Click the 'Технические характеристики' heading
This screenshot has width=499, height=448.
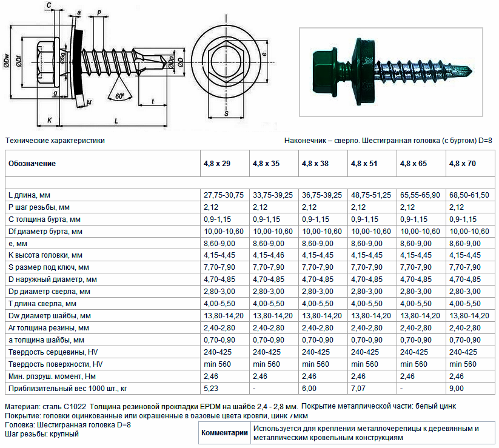click(x=55, y=141)
